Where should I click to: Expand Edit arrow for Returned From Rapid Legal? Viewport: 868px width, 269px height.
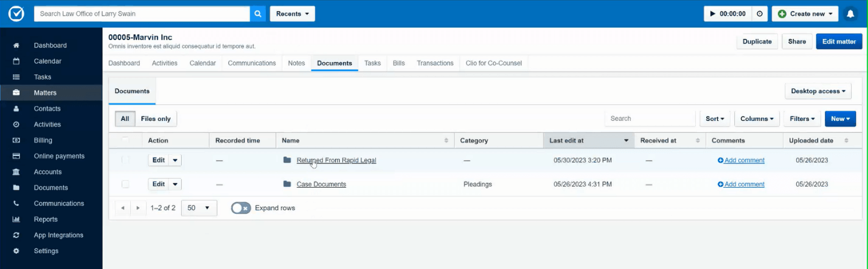click(175, 160)
